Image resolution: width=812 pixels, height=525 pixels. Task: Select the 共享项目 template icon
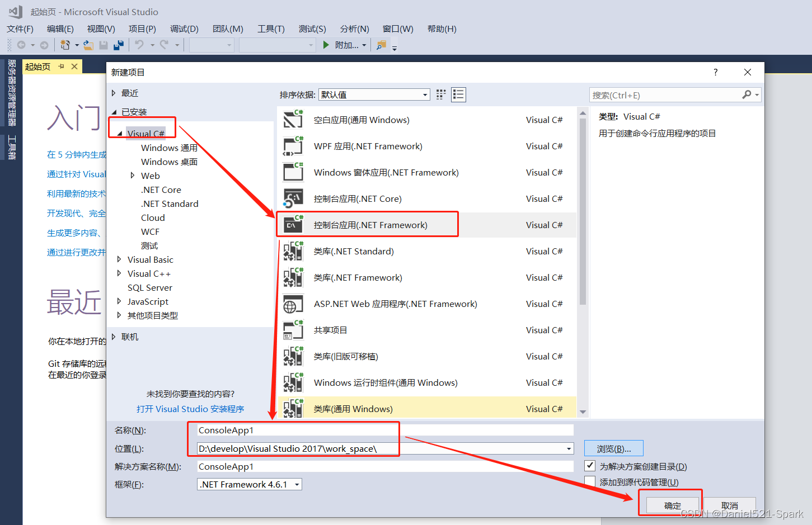[x=293, y=330]
